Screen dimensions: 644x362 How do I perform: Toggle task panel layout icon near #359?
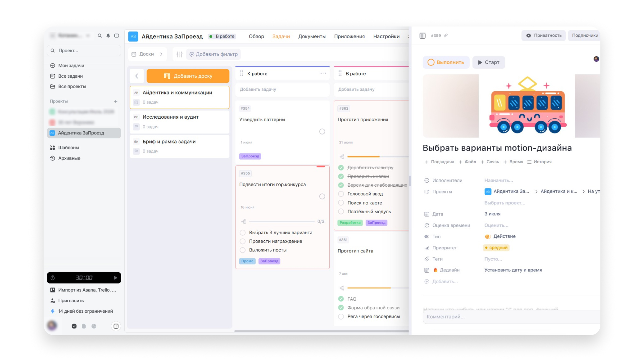[423, 36]
